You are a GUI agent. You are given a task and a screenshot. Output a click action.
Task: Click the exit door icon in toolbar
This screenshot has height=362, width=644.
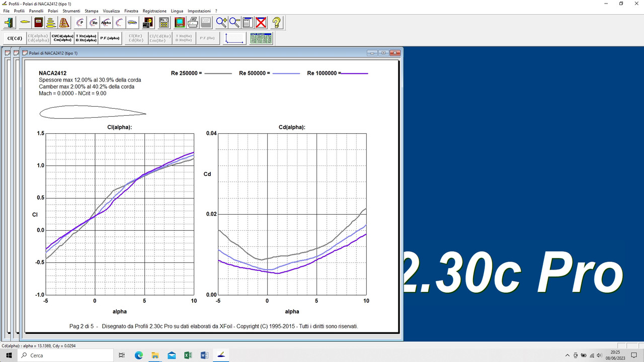pos(10,23)
